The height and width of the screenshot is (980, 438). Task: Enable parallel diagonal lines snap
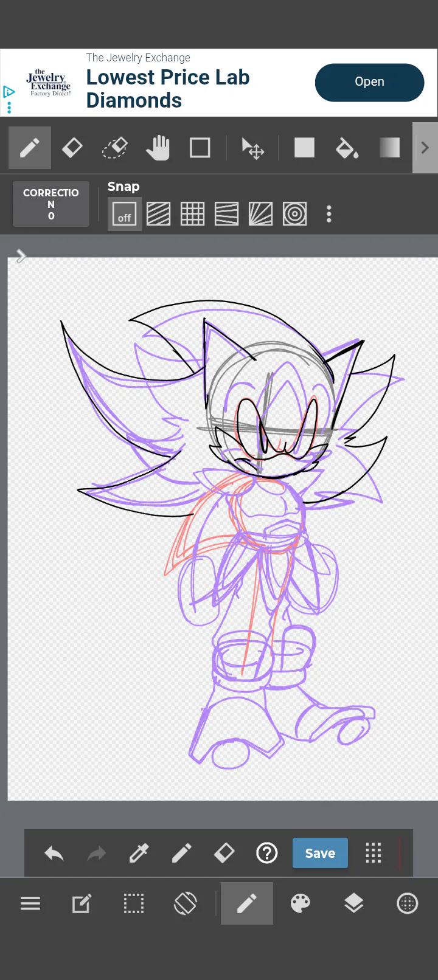point(159,214)
